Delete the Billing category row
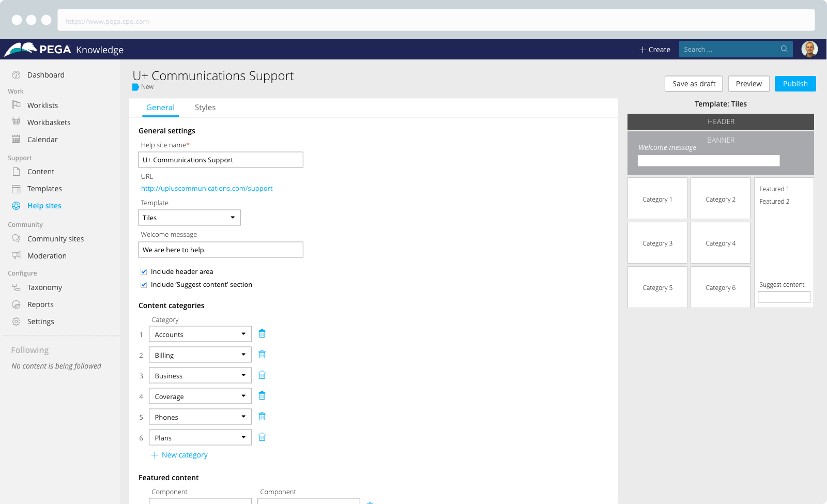This screenshot has height=504, width=827. tap(262, 355)
